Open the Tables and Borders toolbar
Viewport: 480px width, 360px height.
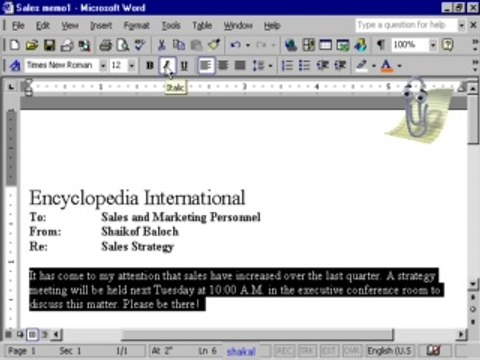point(308,45)
